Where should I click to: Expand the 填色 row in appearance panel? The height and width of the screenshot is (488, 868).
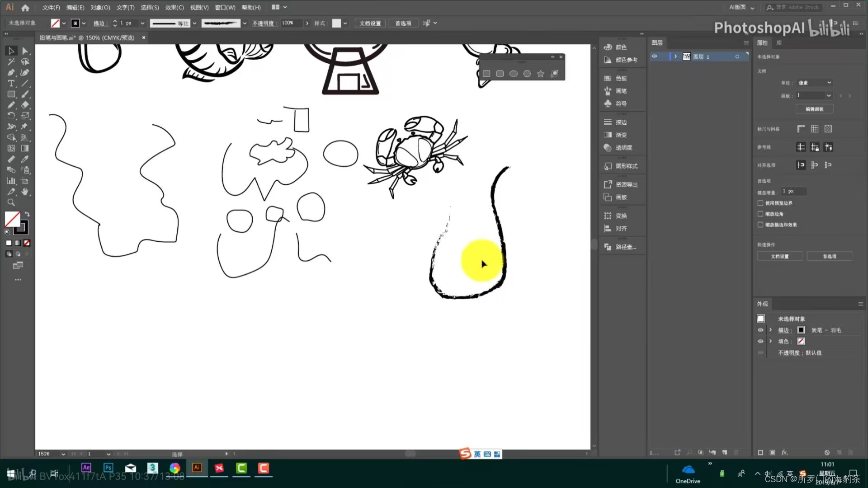click(770, 341)
